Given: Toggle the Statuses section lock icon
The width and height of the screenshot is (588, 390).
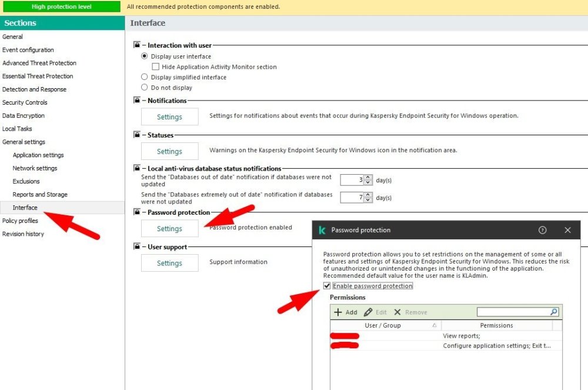Looking at the screenshot, I should (x=137, y=135).
